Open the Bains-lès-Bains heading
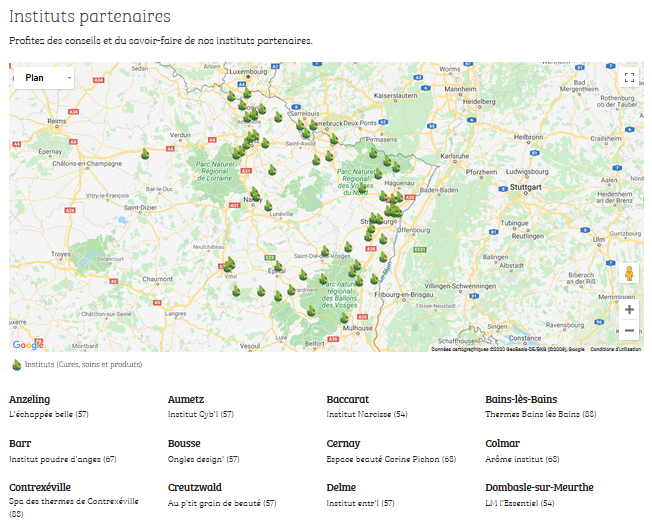This screenshot has width=652, height=525. (x=521, y=399)
